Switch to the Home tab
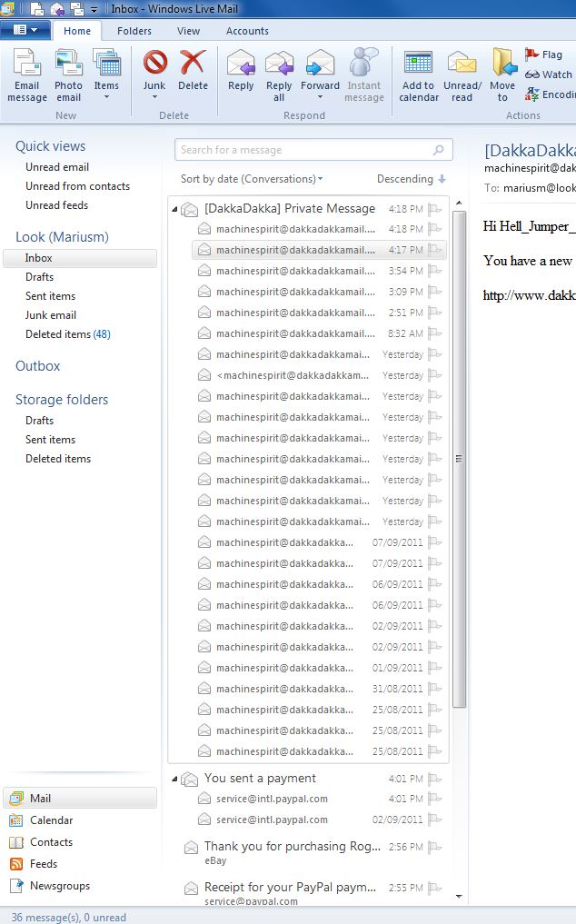Viewport: 576px width, 924px height. click(77, 31)
